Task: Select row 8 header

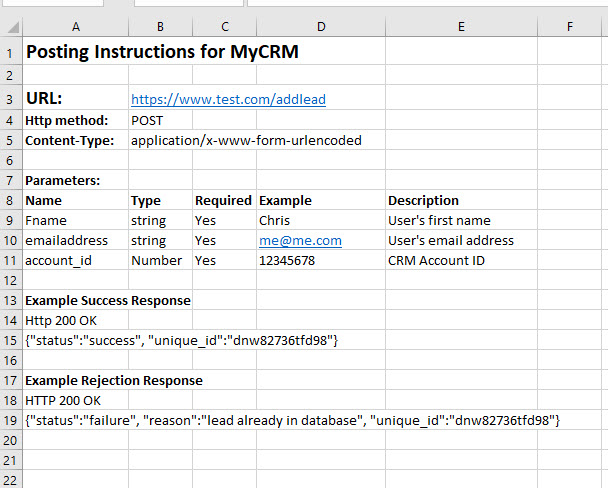Action: click(11, 200)
